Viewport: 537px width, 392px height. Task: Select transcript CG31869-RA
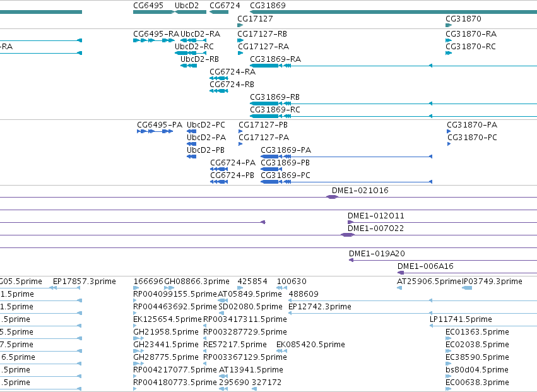tap(275, 59)
